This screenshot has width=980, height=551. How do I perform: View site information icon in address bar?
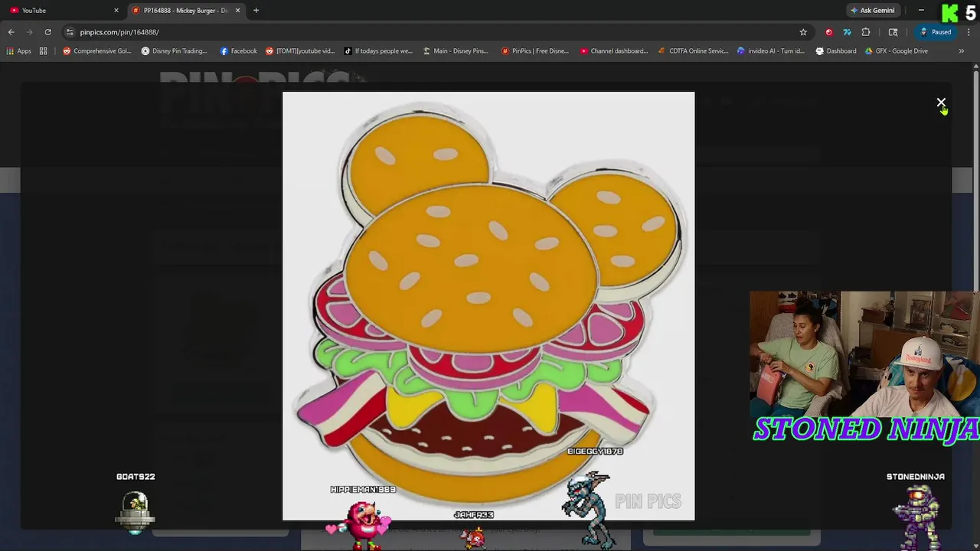point(70,32)
